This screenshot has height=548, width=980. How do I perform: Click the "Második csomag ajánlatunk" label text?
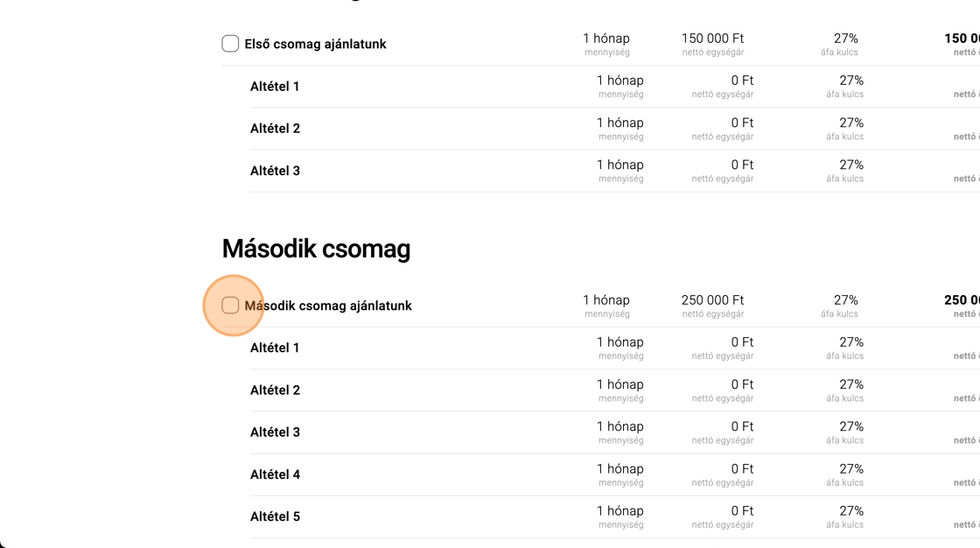pyautogui.click(x=328, y=306)
